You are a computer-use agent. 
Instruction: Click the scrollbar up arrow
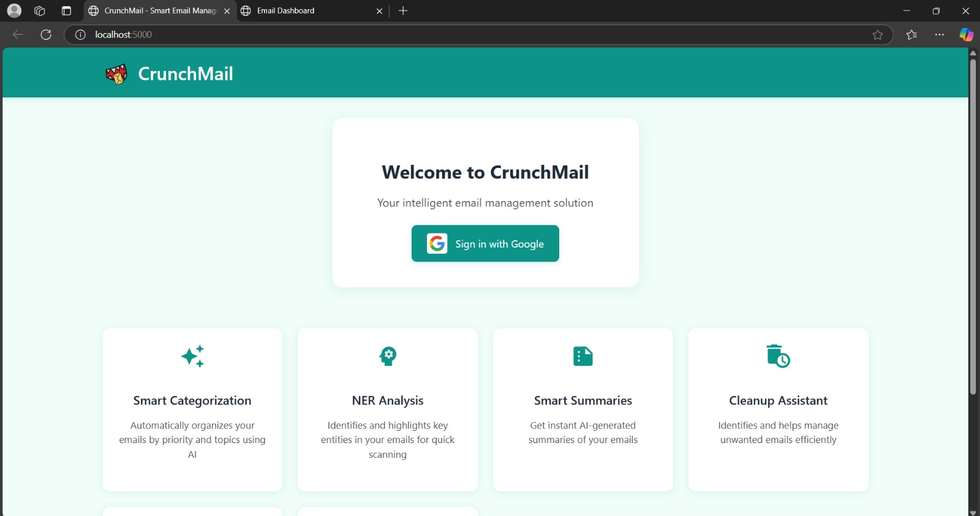973,53
